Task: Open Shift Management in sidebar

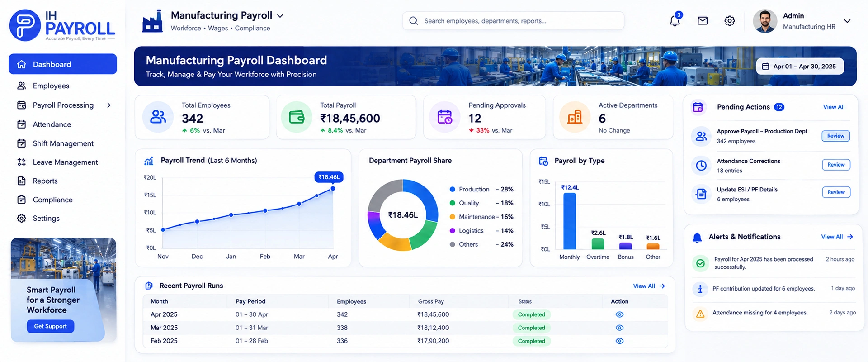Action: [x=63, y=143]
